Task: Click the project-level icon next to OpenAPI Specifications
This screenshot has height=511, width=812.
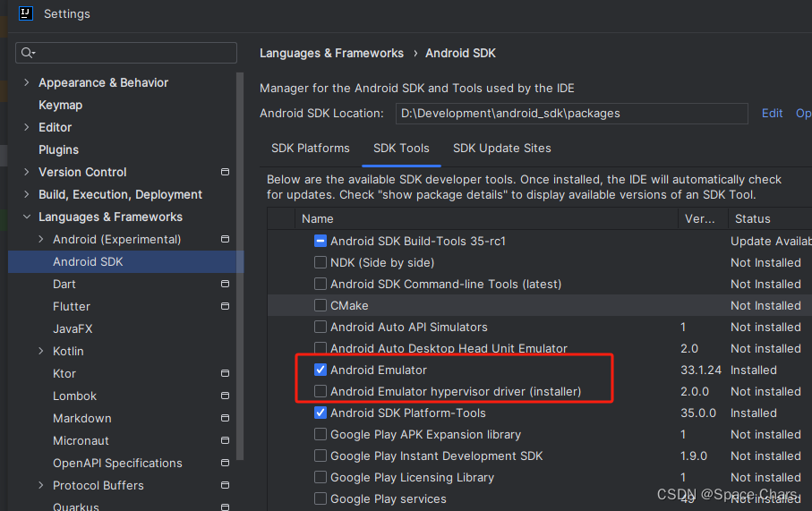Action: (225, 463)
